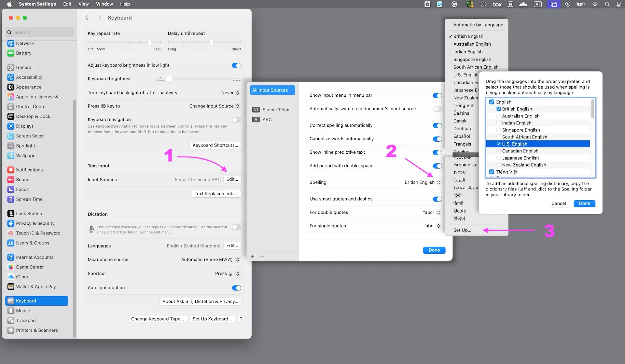Open Wallpaper settings via its sidebar icon
Viewport: 625px width, 364px height.
point(11,156)
